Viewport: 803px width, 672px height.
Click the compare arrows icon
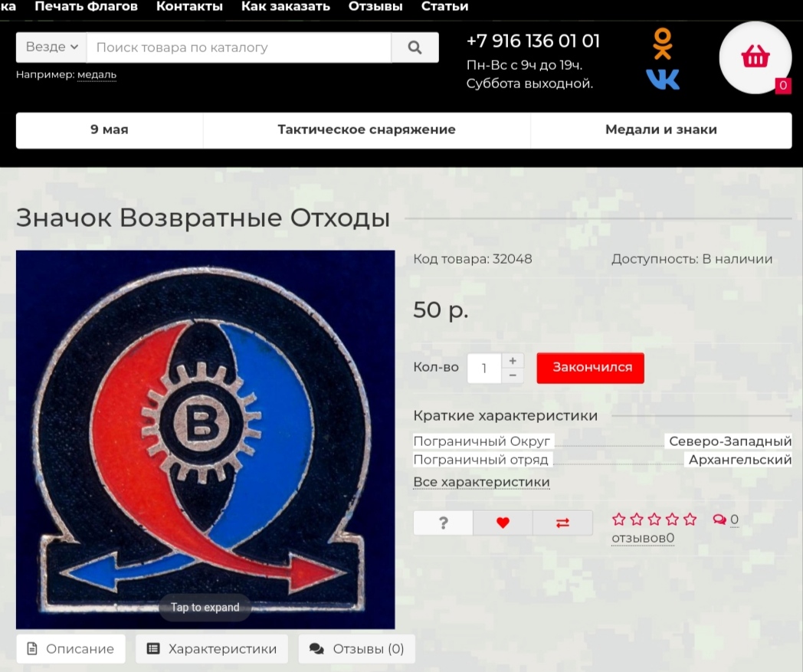[x=562, y=523]
